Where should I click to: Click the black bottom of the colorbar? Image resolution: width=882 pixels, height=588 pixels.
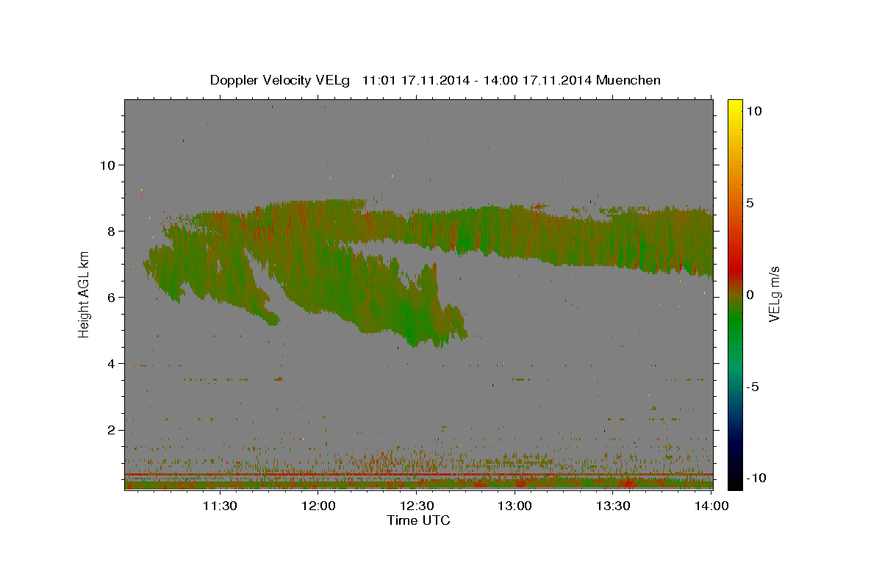(x=734, y=481)
